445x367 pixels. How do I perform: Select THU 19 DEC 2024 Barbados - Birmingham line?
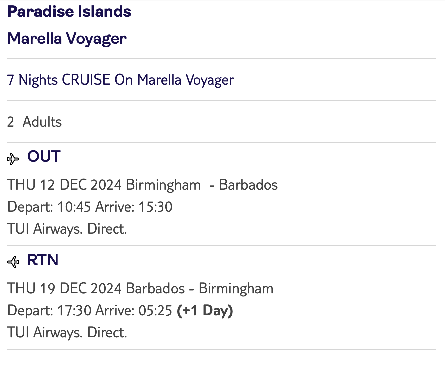tap(140, 288)
